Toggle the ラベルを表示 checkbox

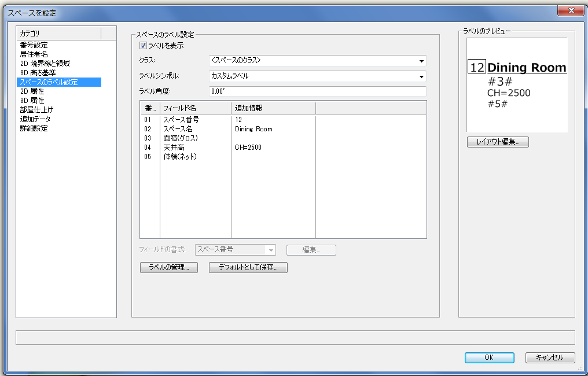click(x=143, y=45)
